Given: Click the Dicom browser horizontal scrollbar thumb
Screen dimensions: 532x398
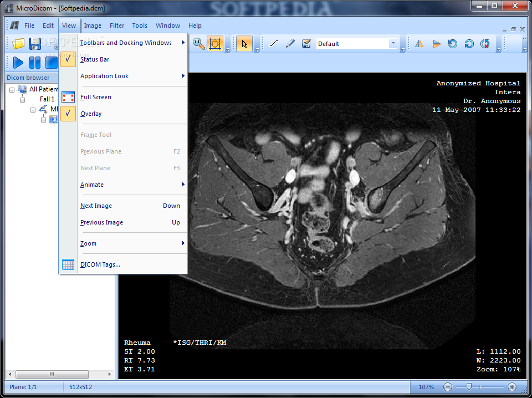Looking at the screenshot, I should click(x=52, y=374).
